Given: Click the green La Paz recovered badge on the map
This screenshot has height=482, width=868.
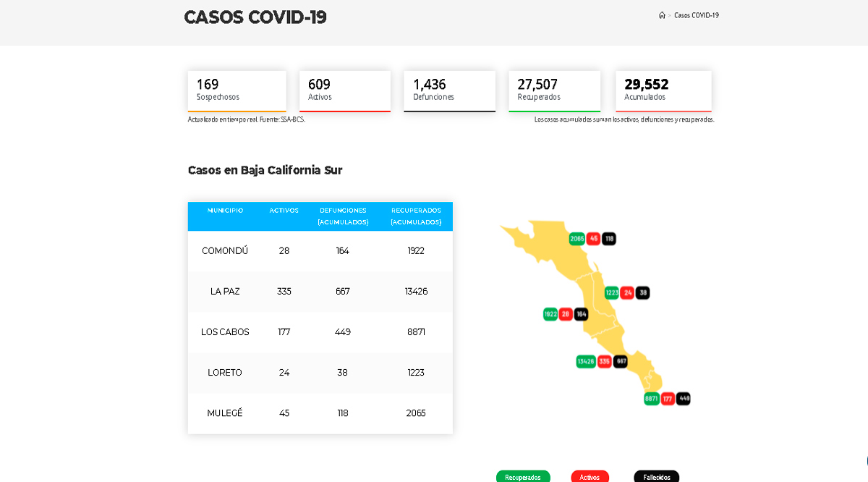Looking at the screenshot, I should coord(584,360).
